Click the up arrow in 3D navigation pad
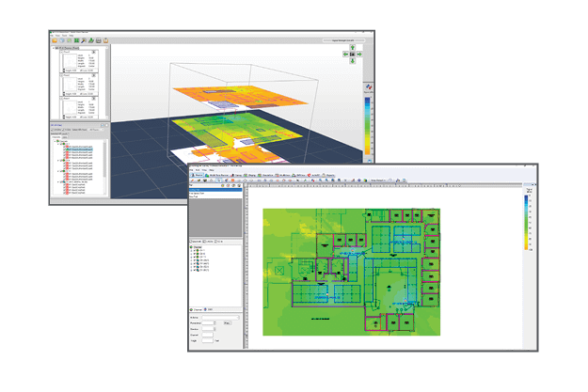This screenshot has width=588, height=392. [352, 47]
